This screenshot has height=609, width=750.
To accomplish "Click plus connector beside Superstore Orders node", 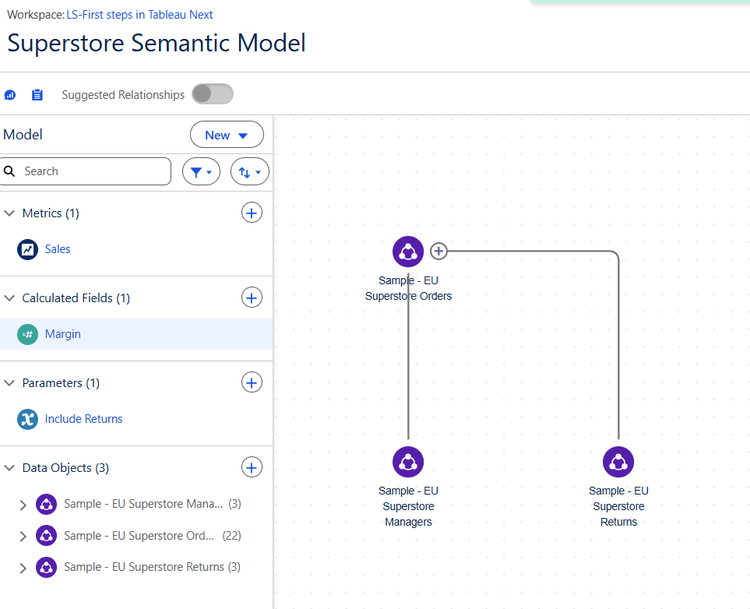I will tap(438, 251).
